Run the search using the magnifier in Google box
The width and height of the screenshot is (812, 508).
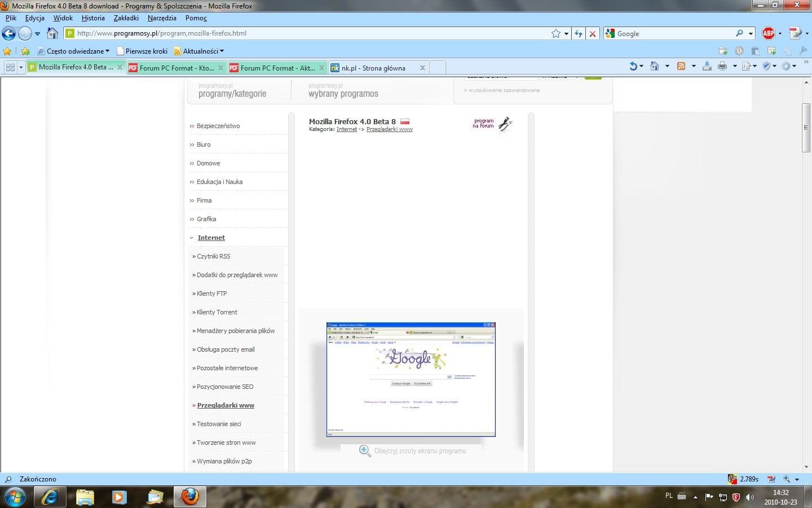tap(739, 33)
